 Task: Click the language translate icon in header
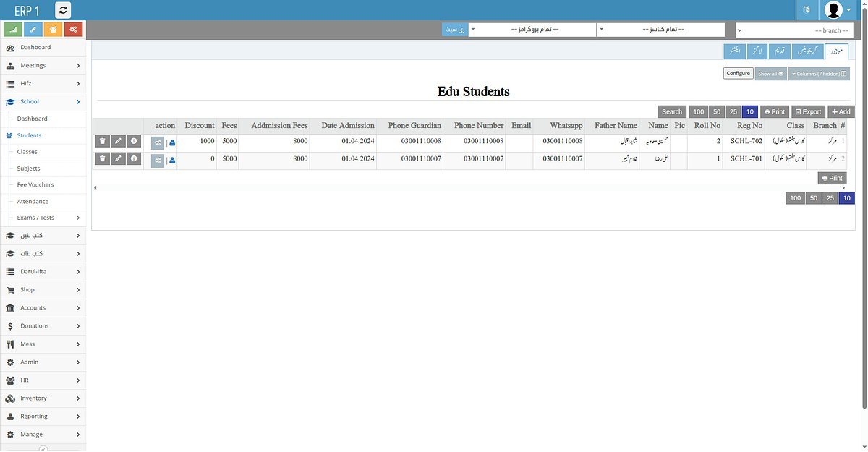[806, 10]
